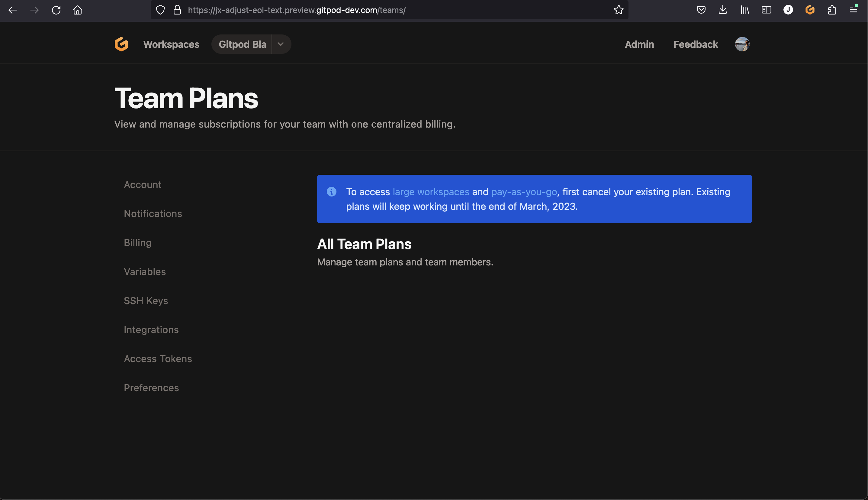This screenshot has height=500, width=868.
Task: Click the Gitpod extension icon in toolbar
Action: tap(810, 10)
